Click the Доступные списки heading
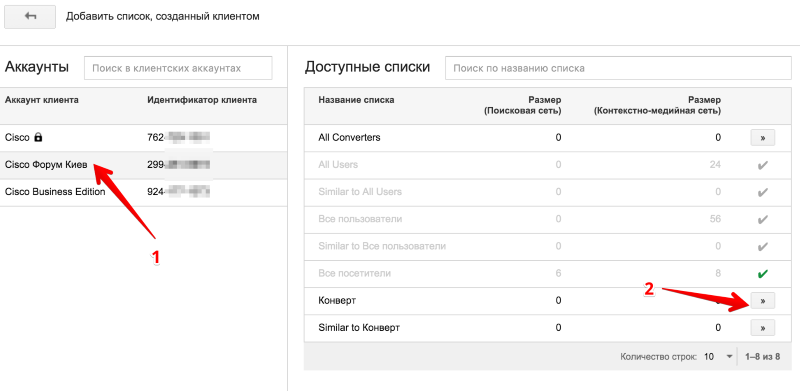 (x=367, y=67)
